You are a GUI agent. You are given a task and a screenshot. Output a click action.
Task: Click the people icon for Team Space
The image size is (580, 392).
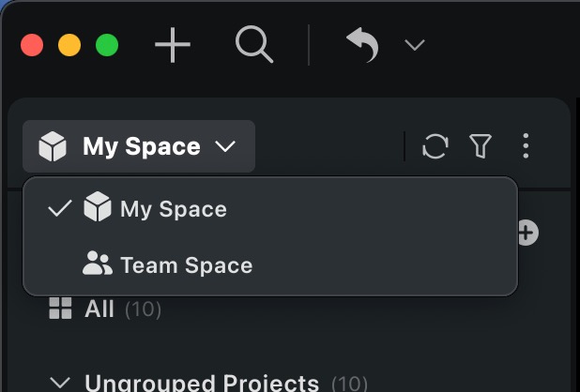(x=97, y=265)
